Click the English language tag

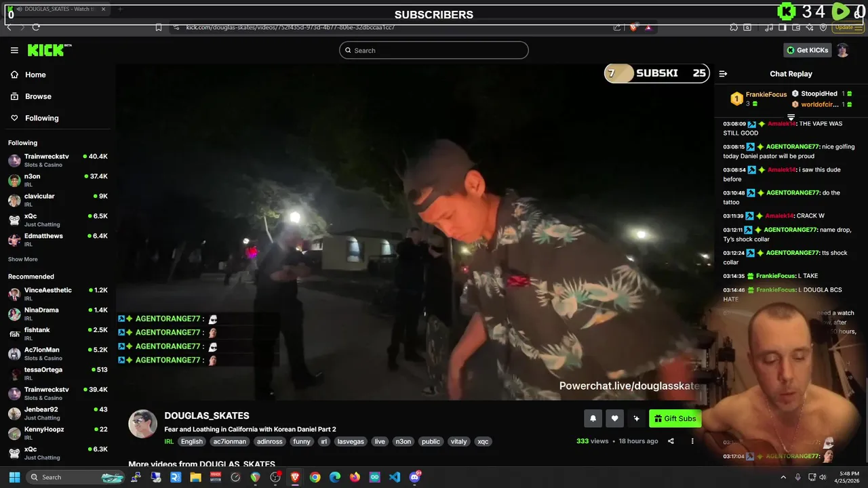click(x=191, y=441)
